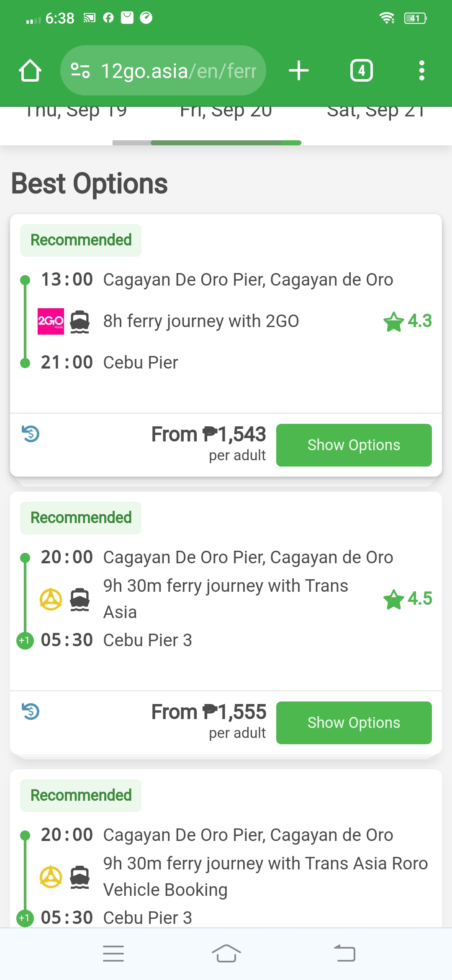Tap the 4.5 star rating
452x980 pixels.
click(408, 599)
